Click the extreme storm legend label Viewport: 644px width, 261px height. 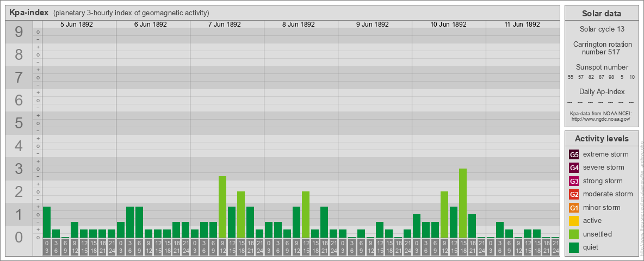click(x=606, y=155)
